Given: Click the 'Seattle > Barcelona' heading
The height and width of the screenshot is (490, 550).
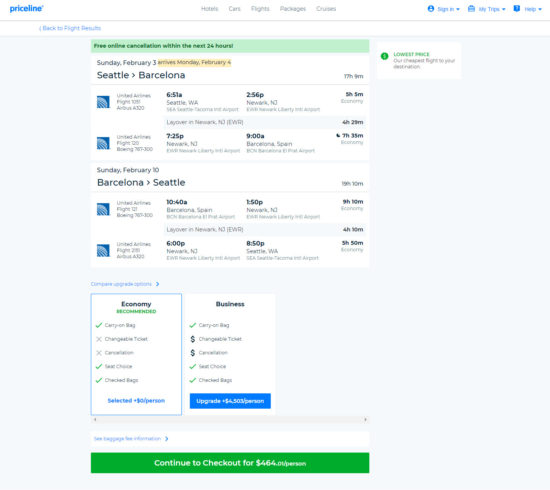Looking at the screenshot, I should click(x=141, y=75).
